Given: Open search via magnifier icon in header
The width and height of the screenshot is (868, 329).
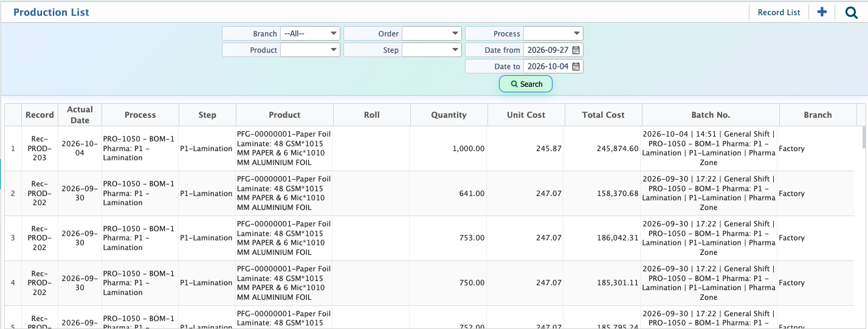Looking at the screenshot, I should [851, 12].
